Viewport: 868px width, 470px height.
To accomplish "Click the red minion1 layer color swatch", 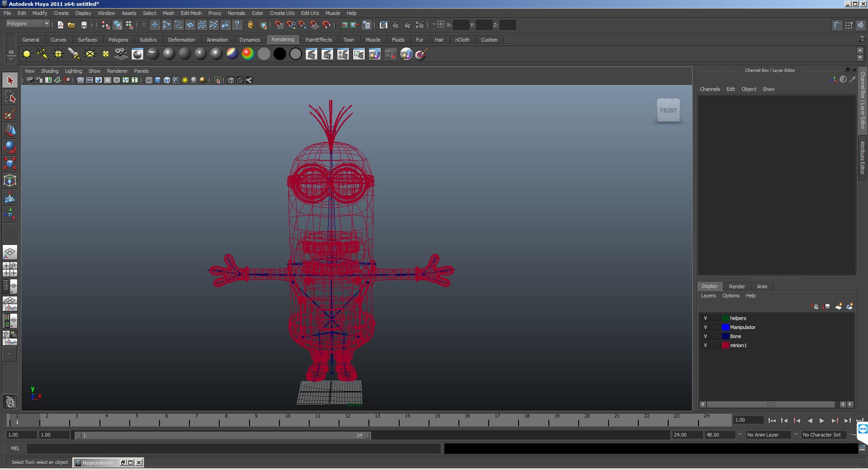I will point(725,345).
